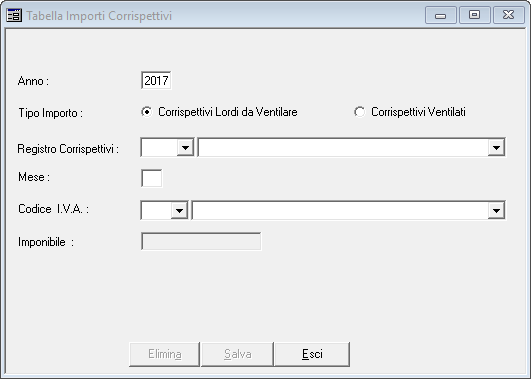Click the Tabella Importi Corrispettivi window icon
The image size is (531, 379).
click(14, 16)
